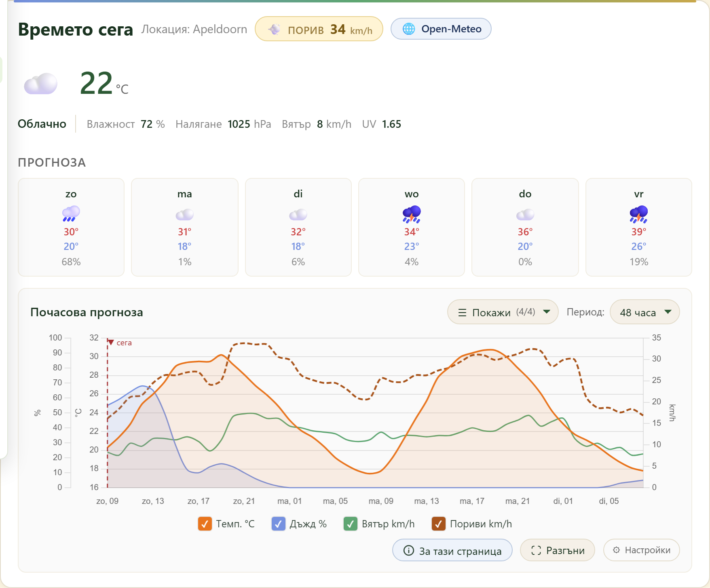The width and height of the screenshot is (710, 588).
Task: Click the cloud icon on the di card
Action: 298,214
